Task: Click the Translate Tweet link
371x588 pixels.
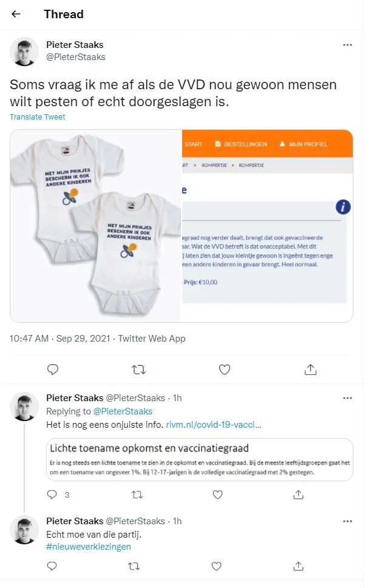Action: coord(37,117)
